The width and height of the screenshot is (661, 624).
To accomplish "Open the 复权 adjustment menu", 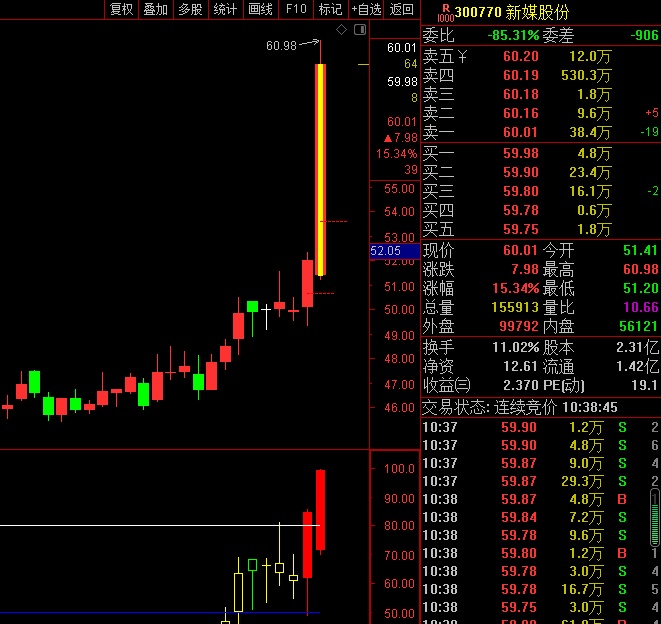I will [x=121, y=9].
